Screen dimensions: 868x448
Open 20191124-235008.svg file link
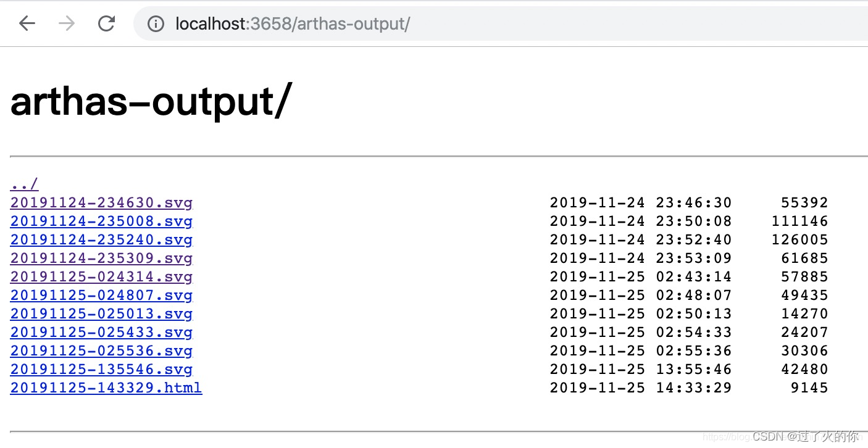pyautogui.click(x=101, y=221)
